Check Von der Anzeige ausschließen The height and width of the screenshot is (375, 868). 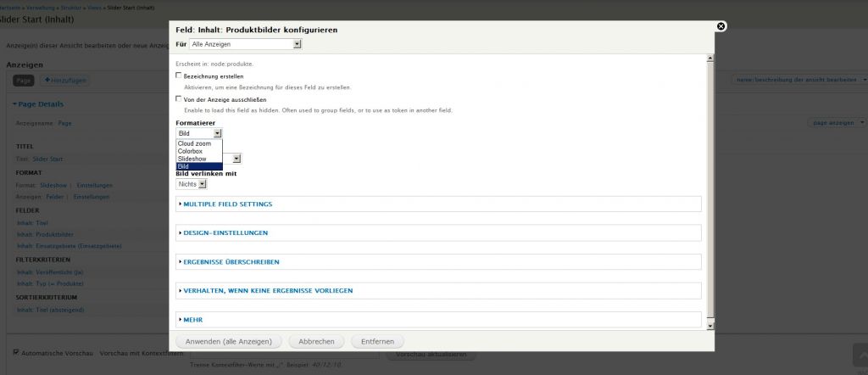point(179,98)
